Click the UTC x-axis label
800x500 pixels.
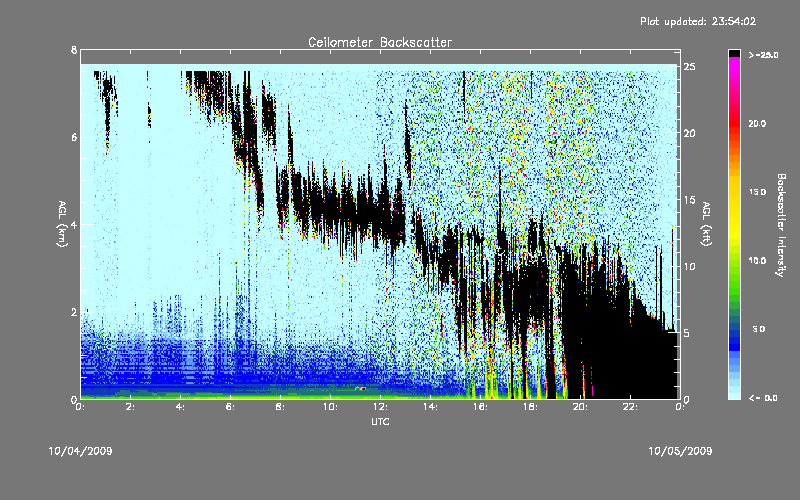click(x=380, y=421)
